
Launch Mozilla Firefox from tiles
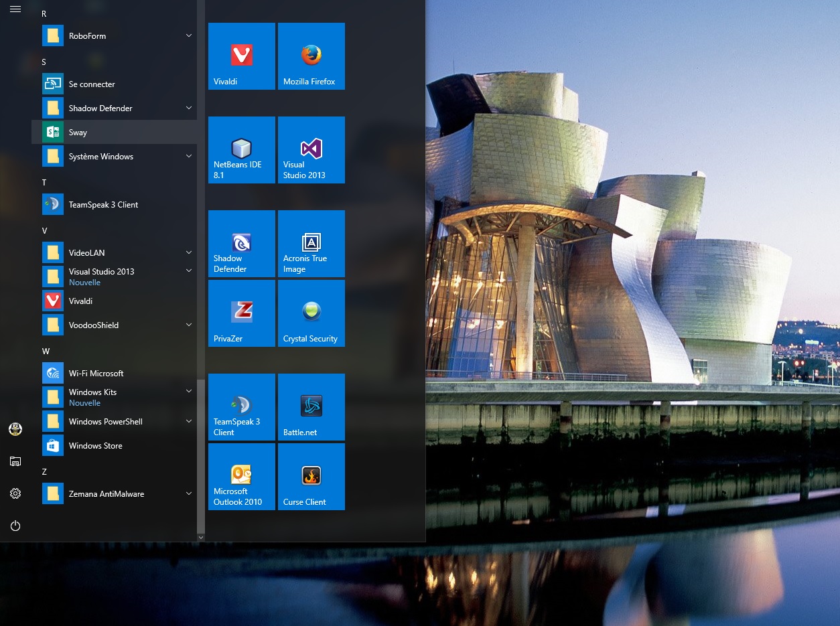click(311, 56)
